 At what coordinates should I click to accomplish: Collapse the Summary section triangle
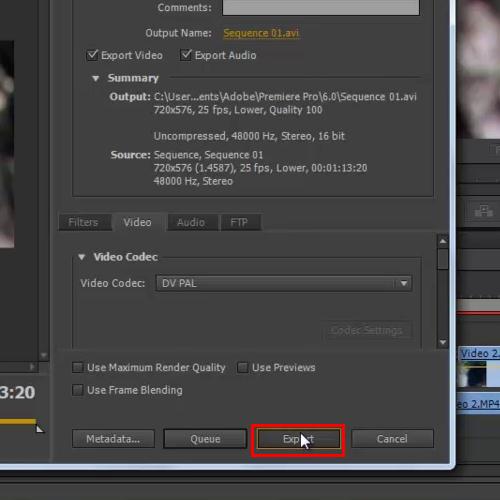[96, 78]
